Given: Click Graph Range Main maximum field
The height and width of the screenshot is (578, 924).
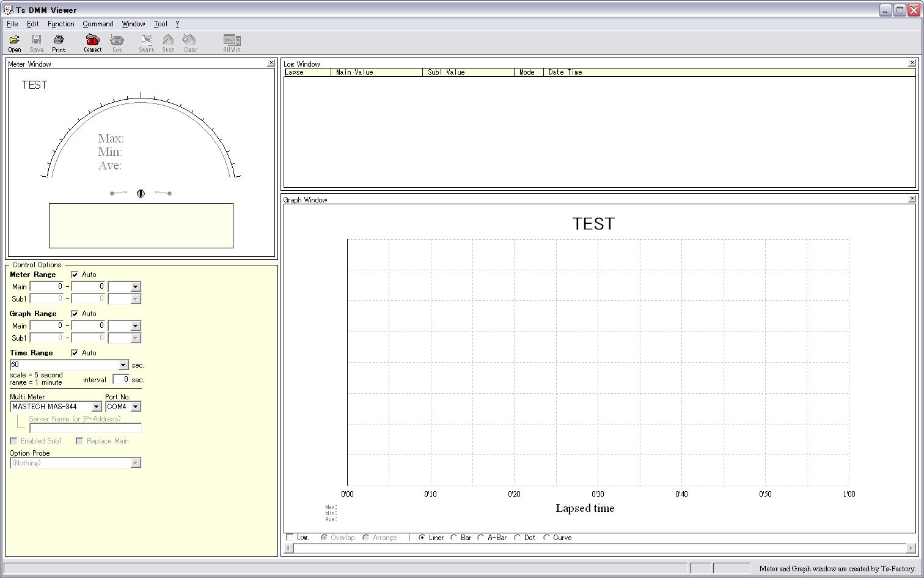Looking at the screenshot, I should click(88, 326).
